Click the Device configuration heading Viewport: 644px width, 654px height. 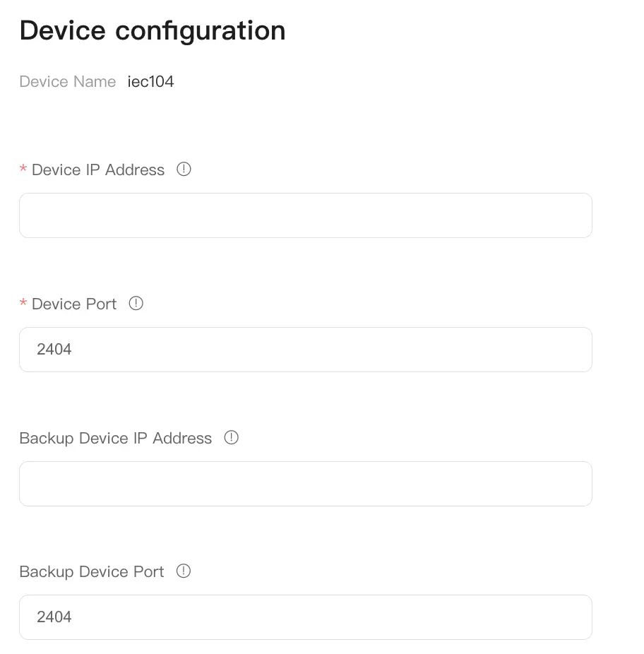coord(153,30)
